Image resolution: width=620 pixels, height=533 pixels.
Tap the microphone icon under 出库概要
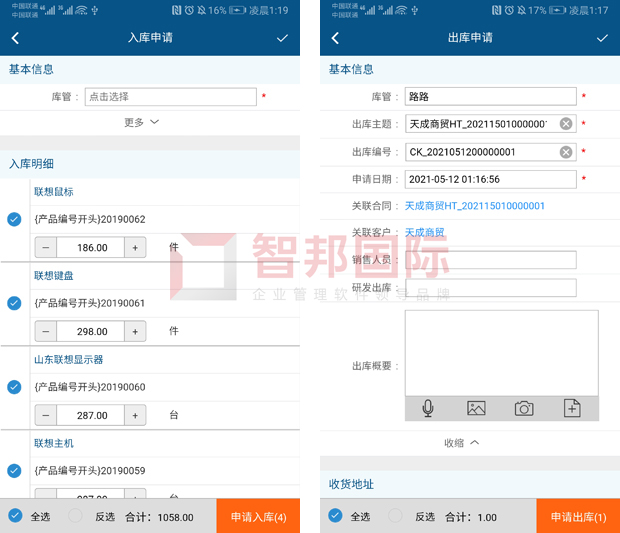point(428,408)
